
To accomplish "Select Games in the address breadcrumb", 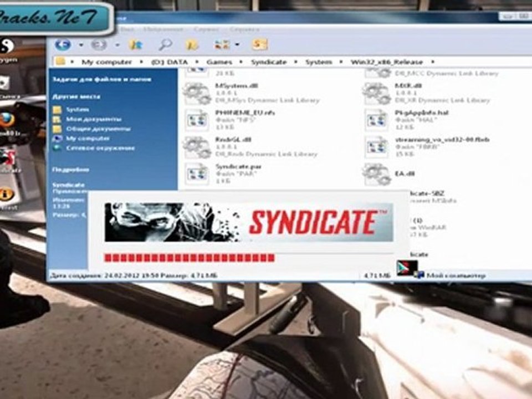I will coord(219,62).
